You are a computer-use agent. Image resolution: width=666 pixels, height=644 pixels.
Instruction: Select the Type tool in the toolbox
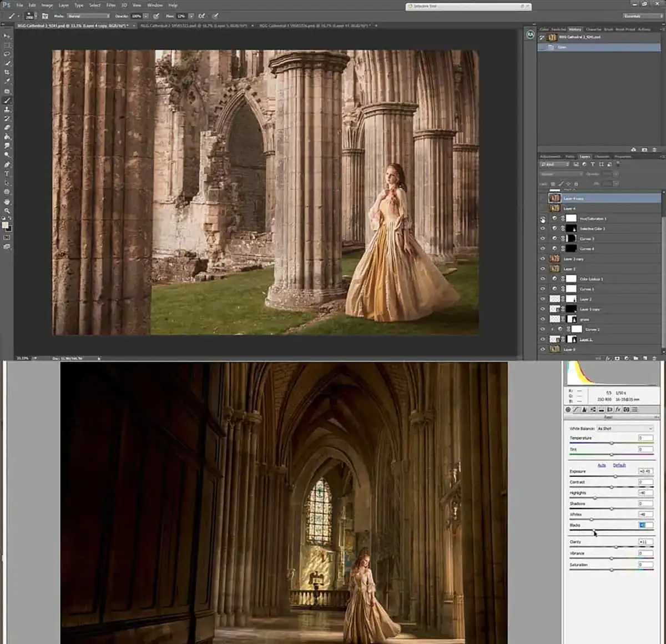pos(7,174)
